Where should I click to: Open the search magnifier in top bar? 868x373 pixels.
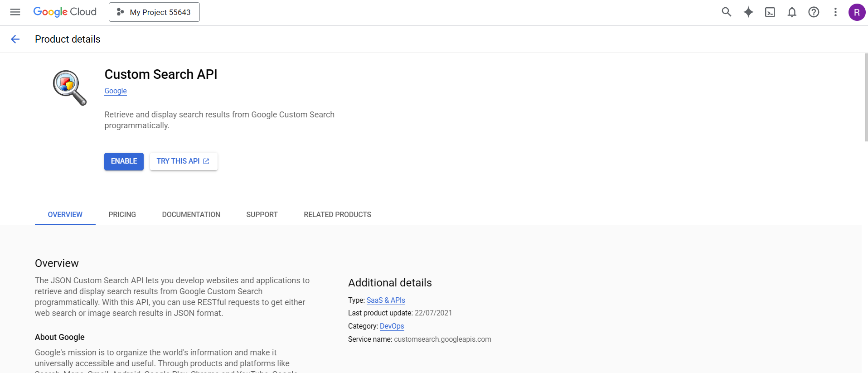[727, 12]
